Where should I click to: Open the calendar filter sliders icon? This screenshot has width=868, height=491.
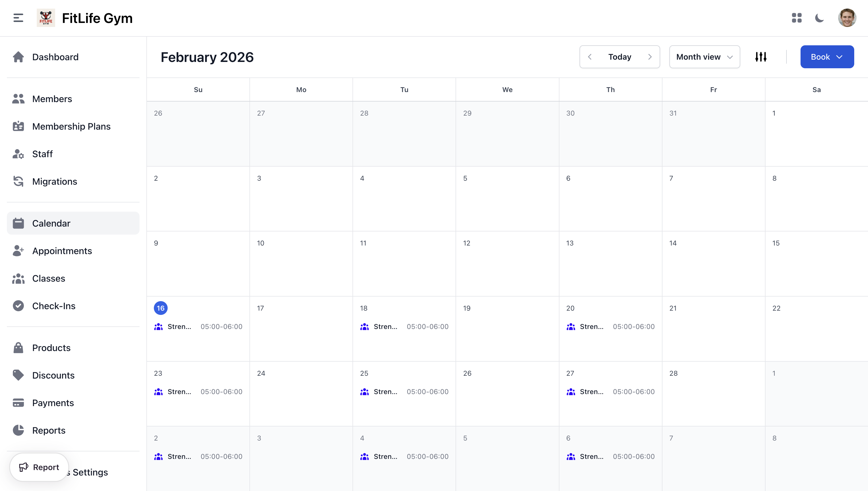[761, 57]
